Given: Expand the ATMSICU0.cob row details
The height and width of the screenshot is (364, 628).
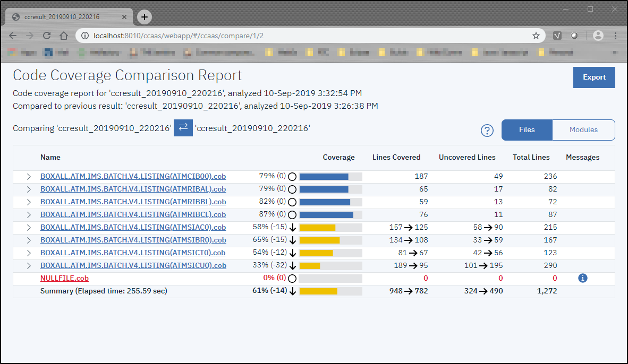Looking at the screenshot, I should click(x=29, y=265).
